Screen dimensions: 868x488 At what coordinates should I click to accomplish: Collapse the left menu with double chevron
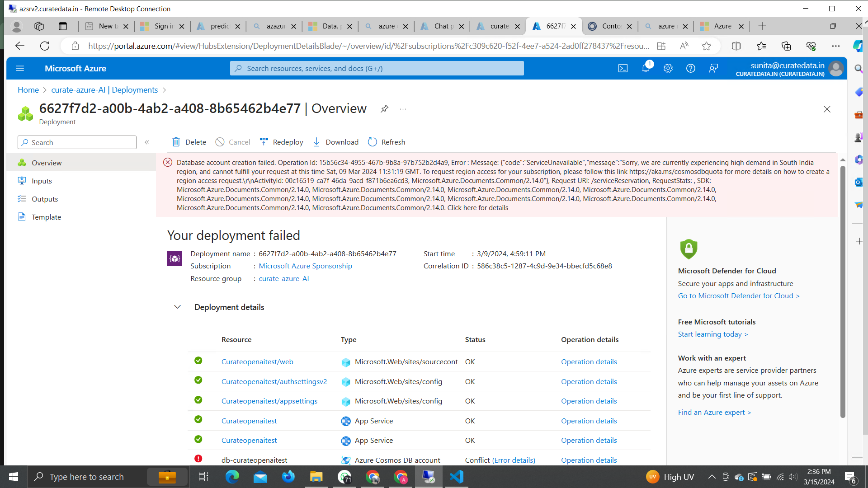click(147, 142)
